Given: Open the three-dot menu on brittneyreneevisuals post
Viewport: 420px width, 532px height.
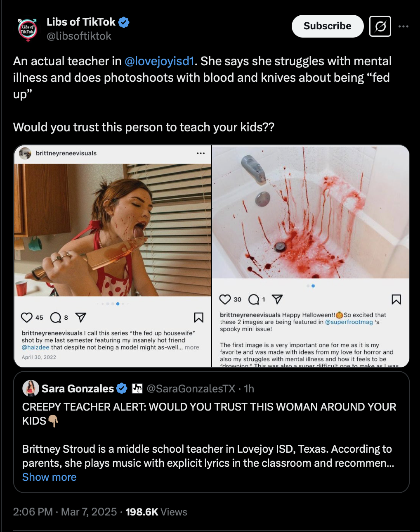Looking at the screenshot, I should [201, 153].
